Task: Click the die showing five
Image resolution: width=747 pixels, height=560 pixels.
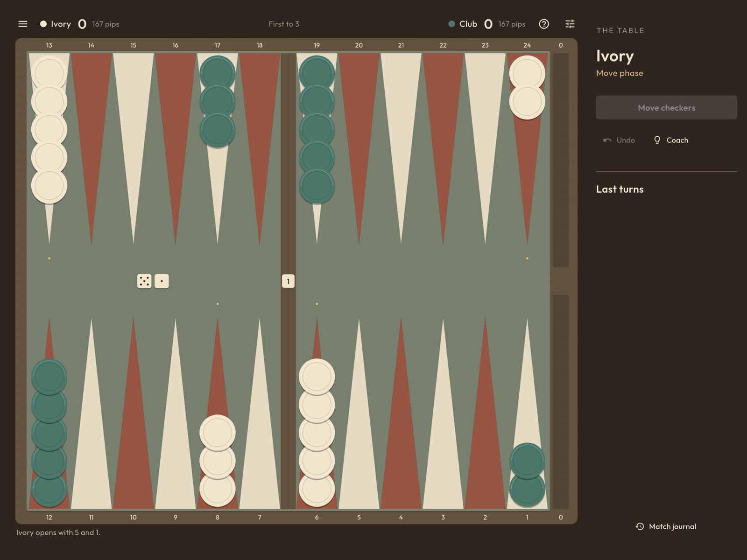Action: coord(144,281)
